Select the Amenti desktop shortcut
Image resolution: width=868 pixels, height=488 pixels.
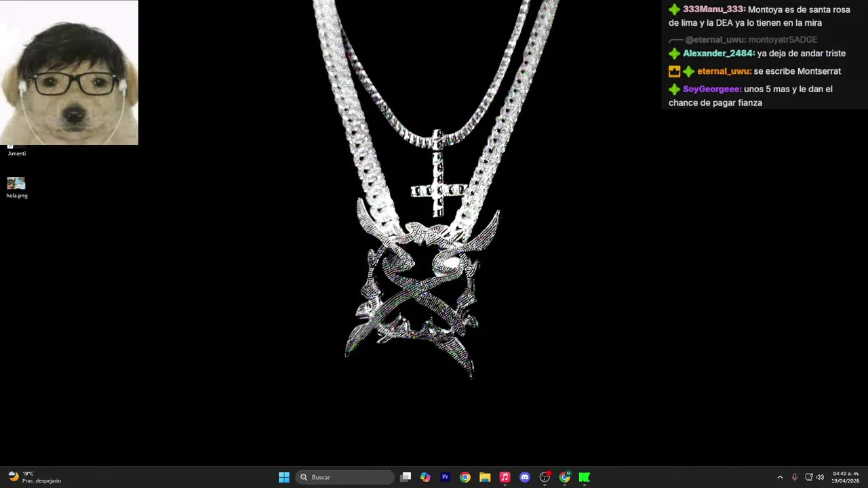pyautogui.click(x=17, y=151)
